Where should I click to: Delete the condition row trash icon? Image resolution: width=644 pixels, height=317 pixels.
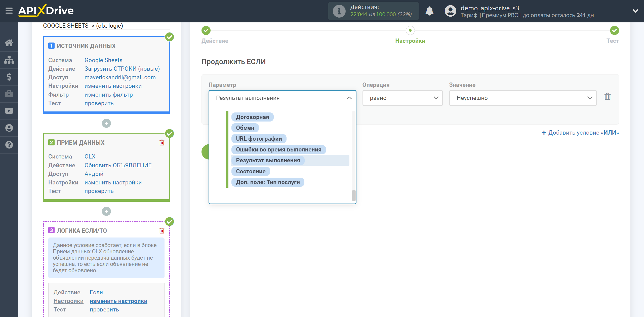coord(608,97)
